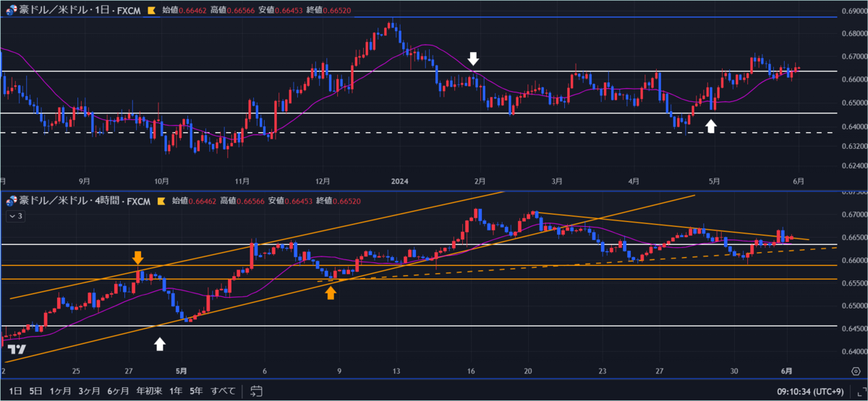Choose the 5年 range button
Viewport: 868px width, 401px height.
(x=196, y=391)
